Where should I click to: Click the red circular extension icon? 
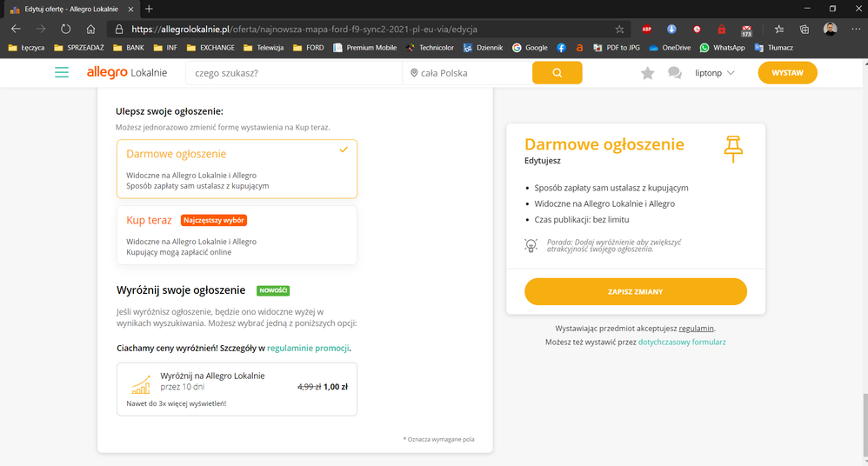coord(697,30)
